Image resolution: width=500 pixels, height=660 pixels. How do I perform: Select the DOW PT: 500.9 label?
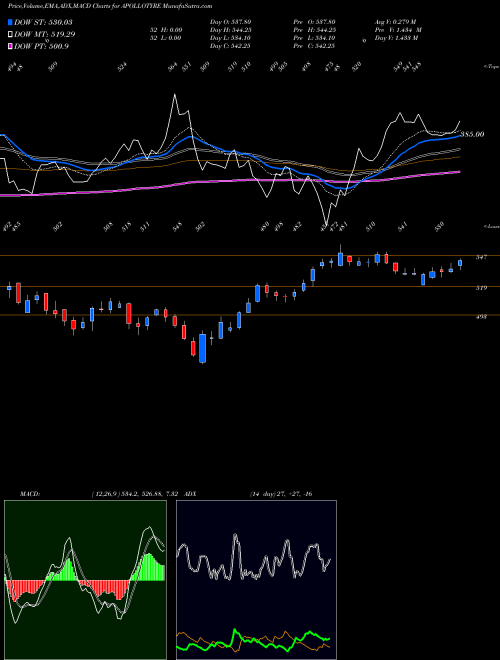click(x=41, y=46)
